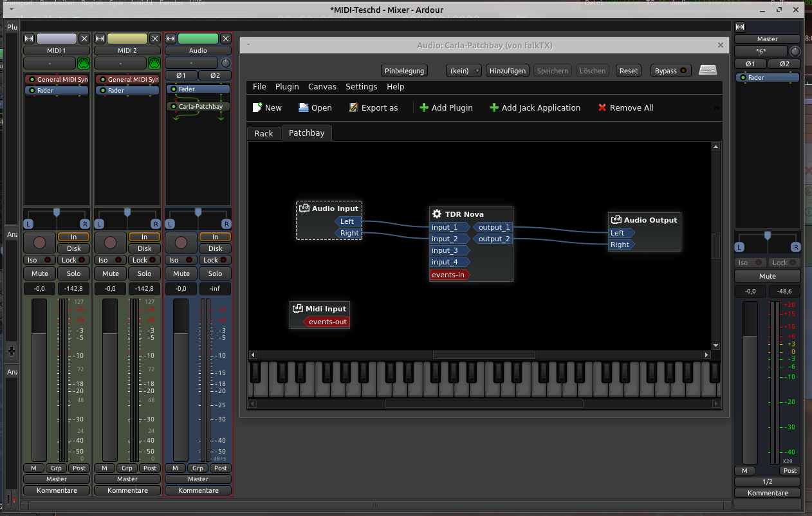Toggle the Bypass button for Carla-Patchbay

click(670, 71)
